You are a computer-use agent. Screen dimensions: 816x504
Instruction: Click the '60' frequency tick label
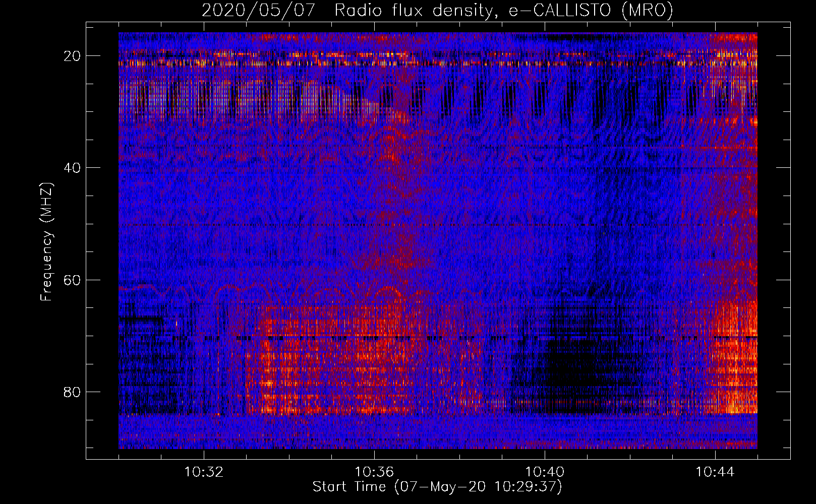coord(73,280)
